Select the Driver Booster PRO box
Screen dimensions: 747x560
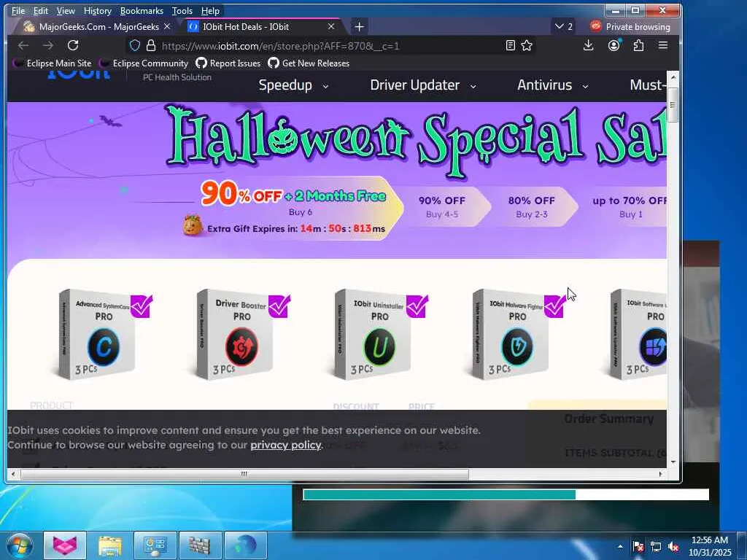pos(234,334)
